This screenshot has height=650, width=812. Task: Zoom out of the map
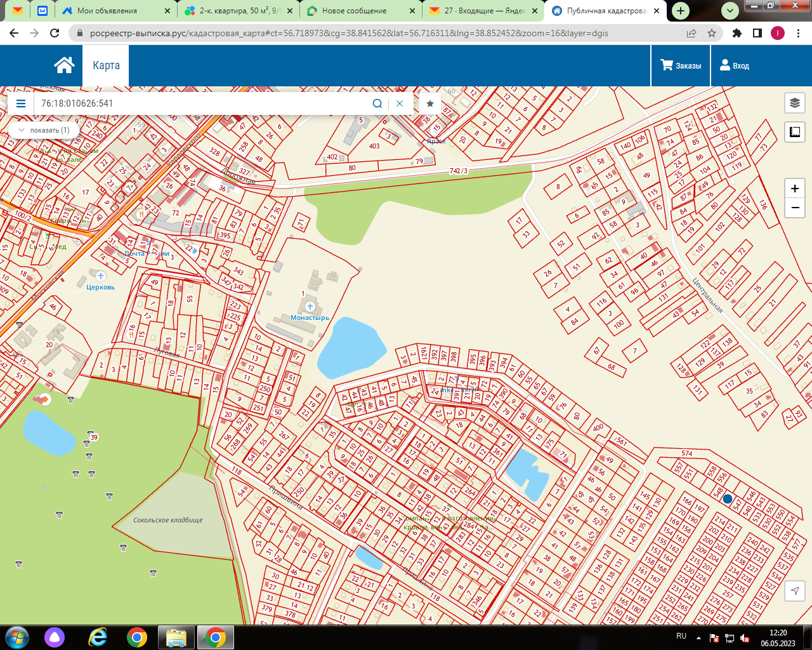(x=794, y=208)
